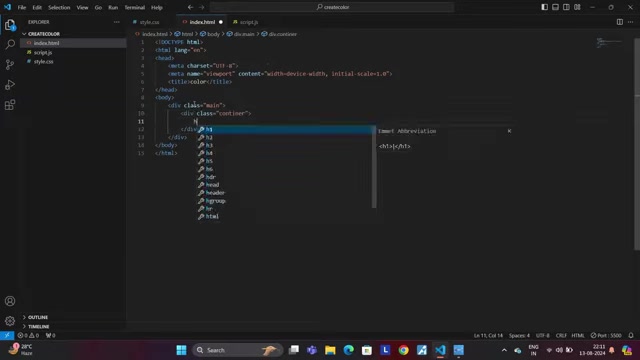Screen dimensions: 640x360
Task: Open the Selection menu
Action: (x=59, y=7)
